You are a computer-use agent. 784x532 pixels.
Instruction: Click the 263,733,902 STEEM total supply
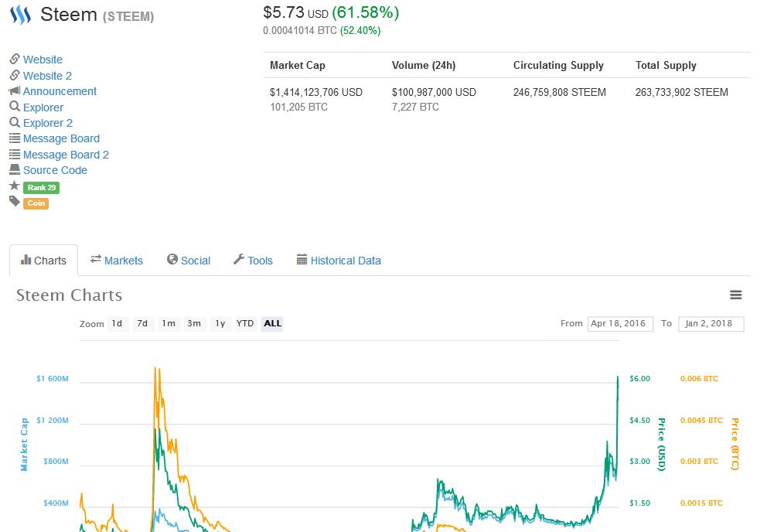681,93
